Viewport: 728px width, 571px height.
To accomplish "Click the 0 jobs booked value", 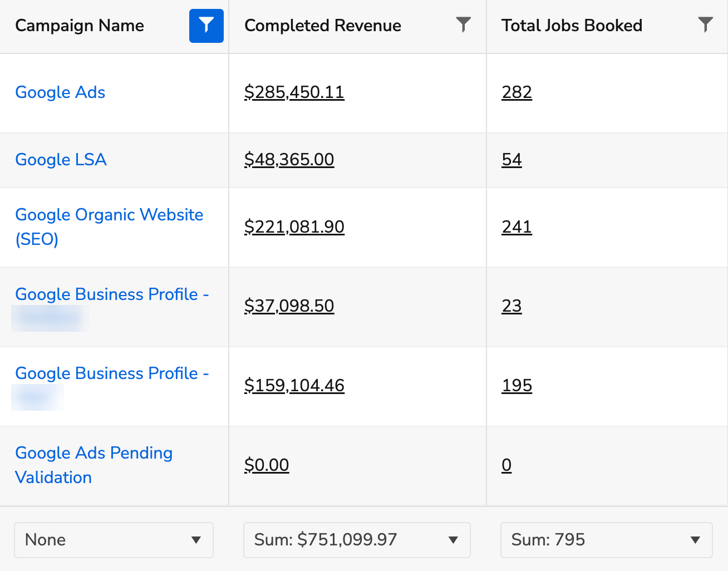I will [506, 465].
